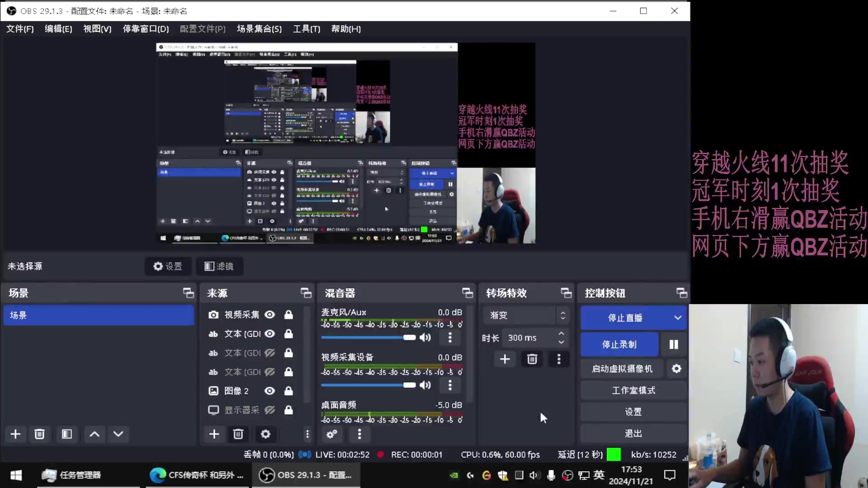868x488 pixels.
Task: Adjust the 视频采集设备 volume slider
Action: (368, 385)
